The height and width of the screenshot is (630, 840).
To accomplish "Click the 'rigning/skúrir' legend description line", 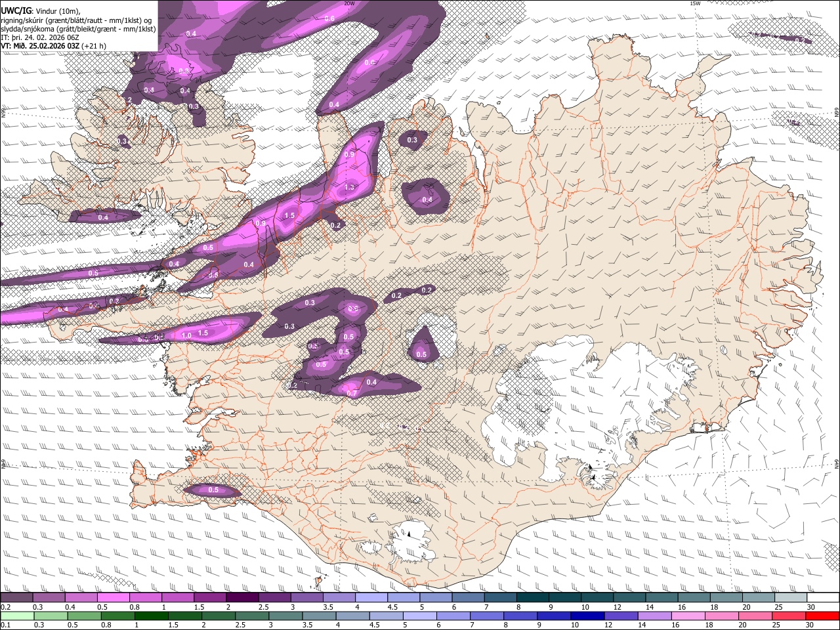I will tap(76, 20).
